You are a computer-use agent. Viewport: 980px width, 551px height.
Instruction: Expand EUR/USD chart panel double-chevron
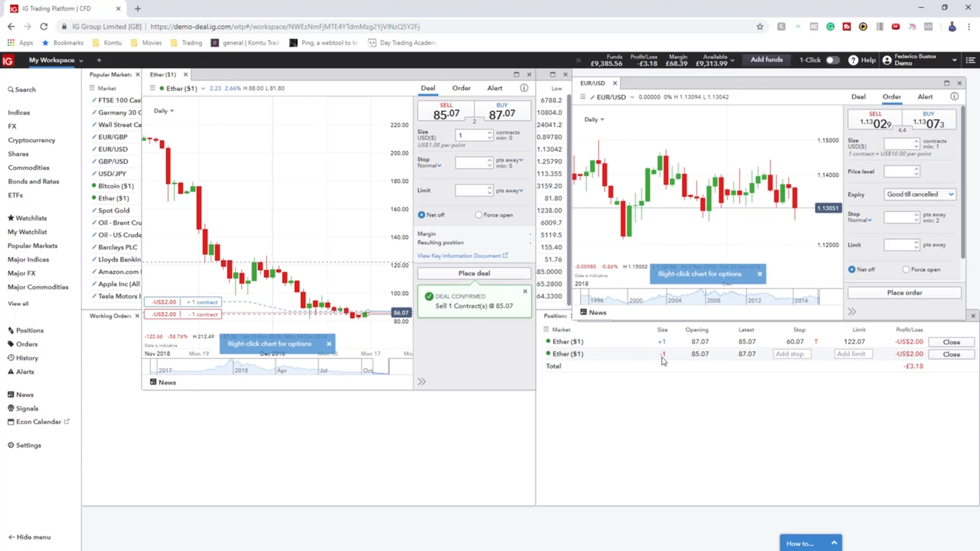[x=852, y=312]
